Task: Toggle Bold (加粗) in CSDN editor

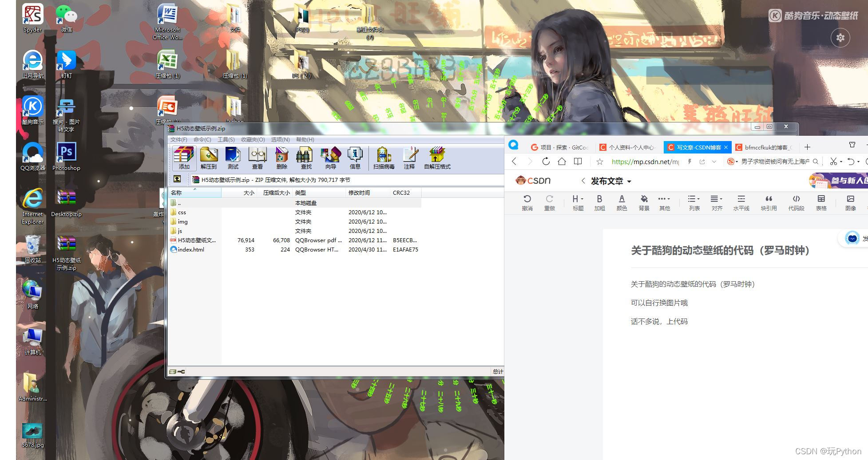Action: [599, 203]
